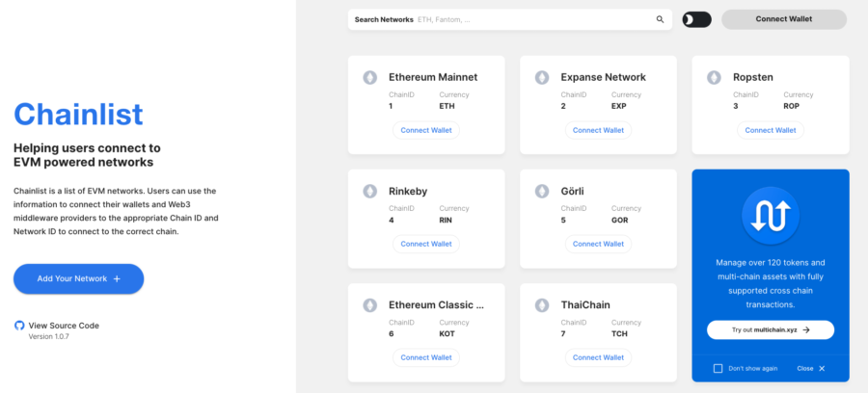Click the KOT currency value
868x393 pixels.
coord(448,334)
